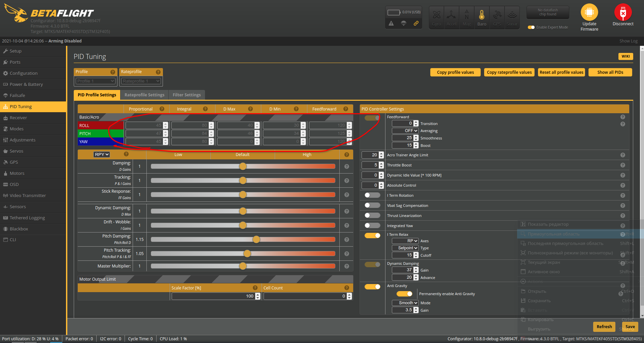
Task: Click the Feedforward column help icon
Action: pos(346,109)
